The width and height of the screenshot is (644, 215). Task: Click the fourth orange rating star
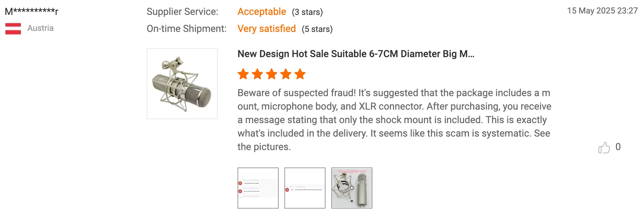point(286,74)
